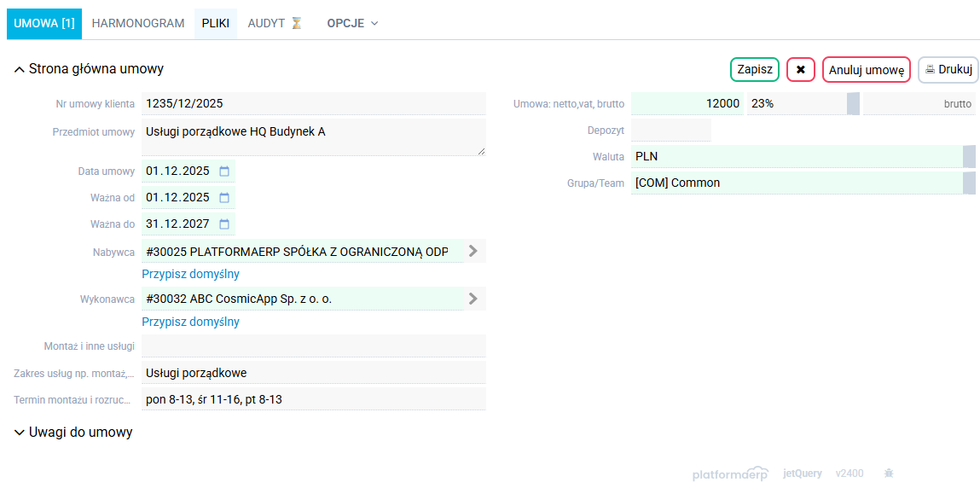This screenshot has width=980, height=488.
Task: Open calendar picker for Ważna od
Action: (x=224, y=198)
